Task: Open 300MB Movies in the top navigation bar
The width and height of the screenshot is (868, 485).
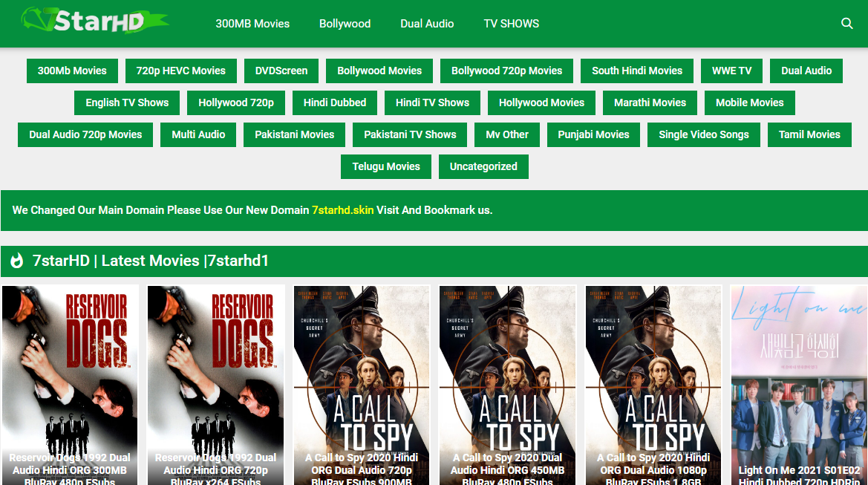Action: pyautogui.click(x=252, y=24)
